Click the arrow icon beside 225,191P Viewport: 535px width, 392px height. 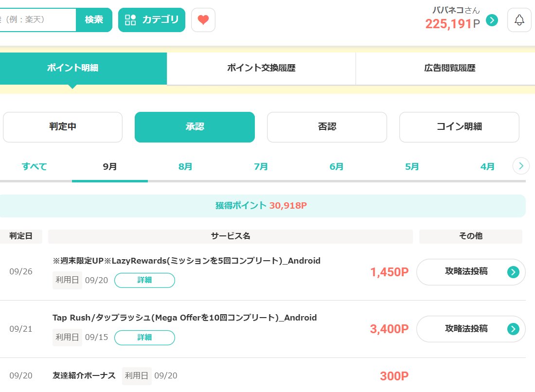coord(492,20)
